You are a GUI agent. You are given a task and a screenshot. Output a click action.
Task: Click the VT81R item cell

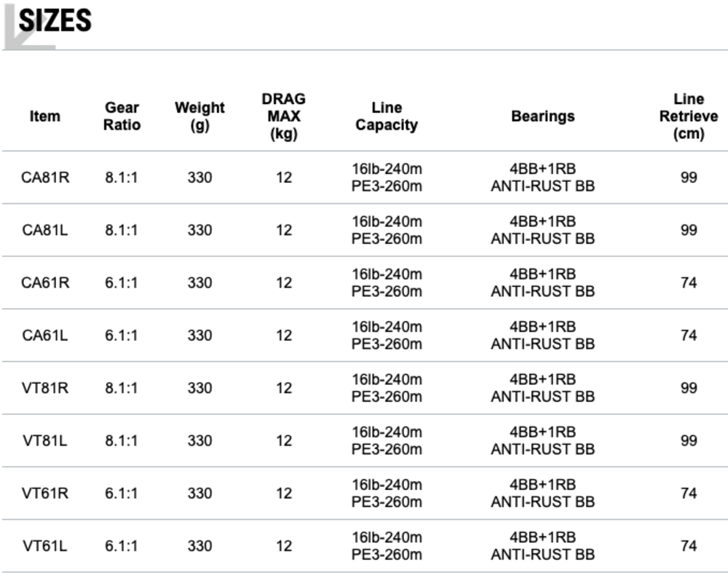pos(45,388)
